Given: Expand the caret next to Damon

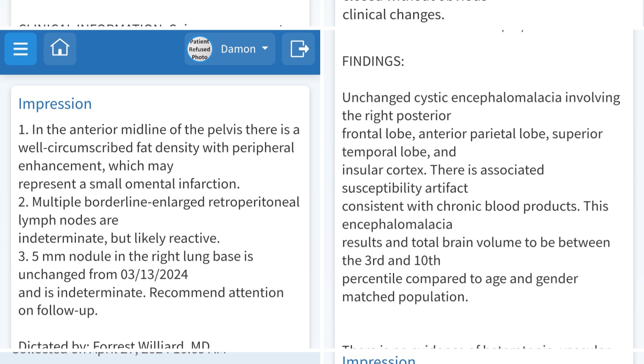Looking at the screenshot, I should click(x=265, y=48).
